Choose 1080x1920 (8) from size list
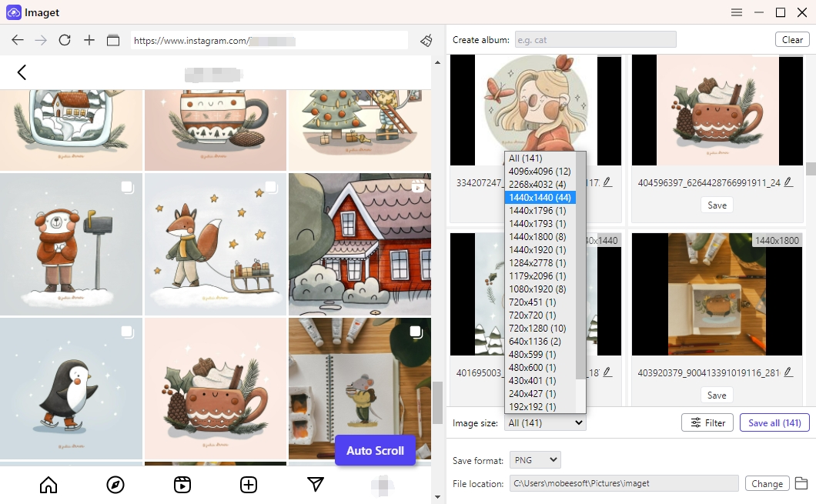Screen dimensions: 816x504 [x=537, y=289]
